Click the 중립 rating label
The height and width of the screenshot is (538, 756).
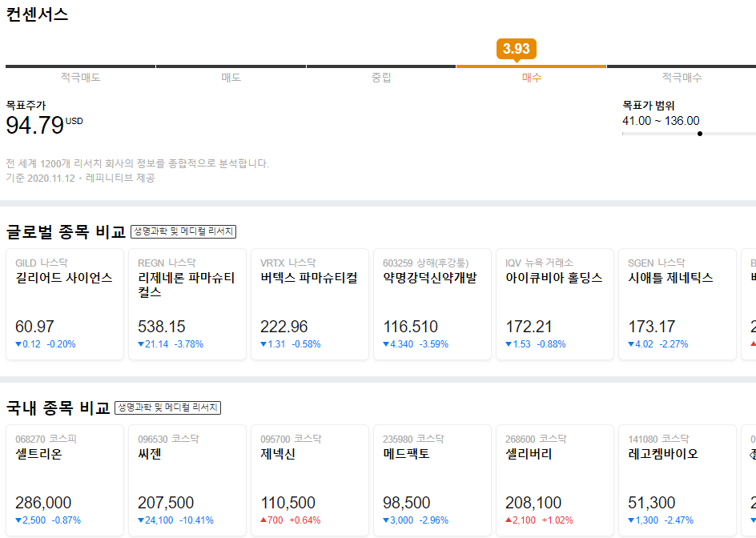pyautogui.click(x=381, y=77)
